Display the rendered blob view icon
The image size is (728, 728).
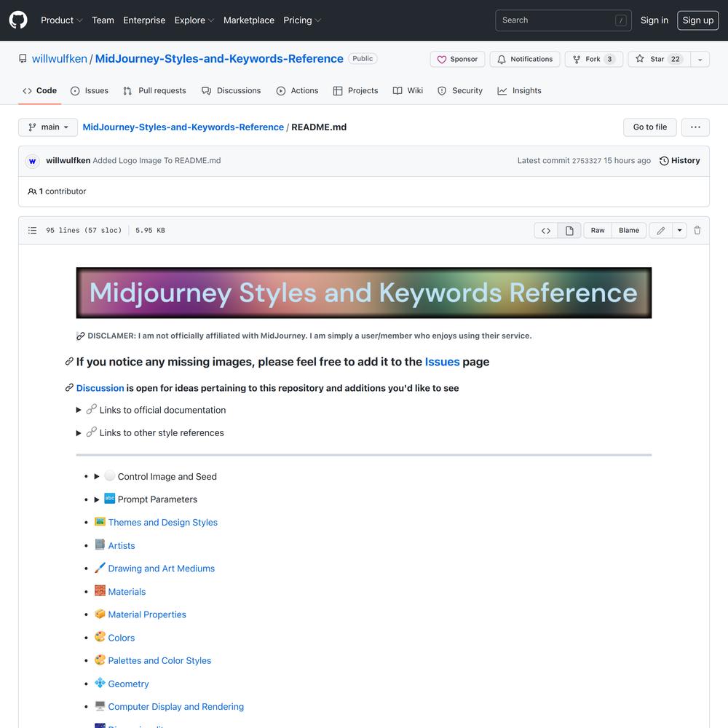pos(569,230)
